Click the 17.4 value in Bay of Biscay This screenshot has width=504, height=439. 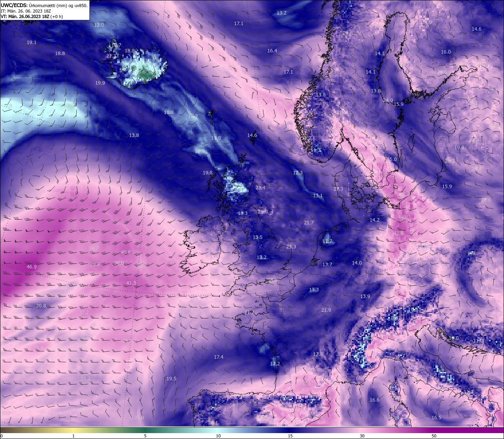(x=219, y=357)
